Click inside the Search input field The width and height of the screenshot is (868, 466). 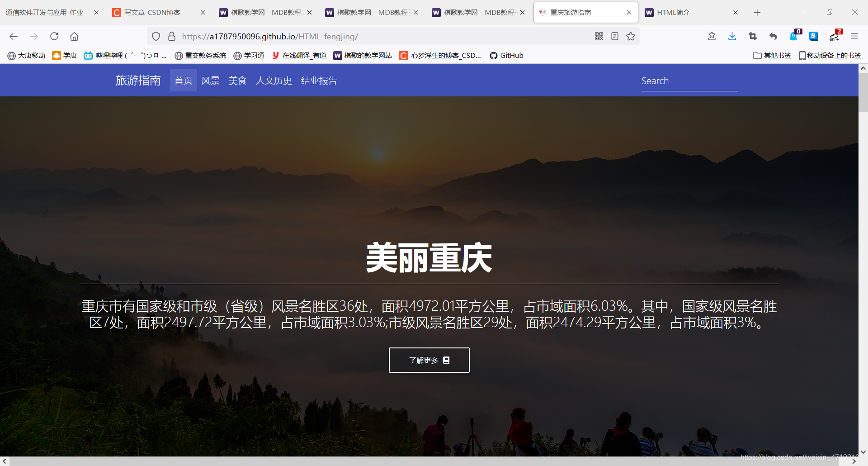(x=687, y=81)
